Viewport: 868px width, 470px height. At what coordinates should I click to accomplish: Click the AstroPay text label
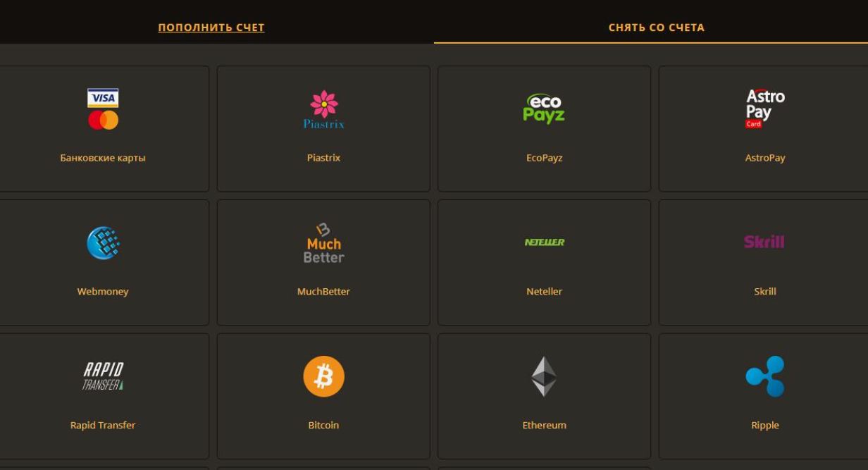coord(765,158)
